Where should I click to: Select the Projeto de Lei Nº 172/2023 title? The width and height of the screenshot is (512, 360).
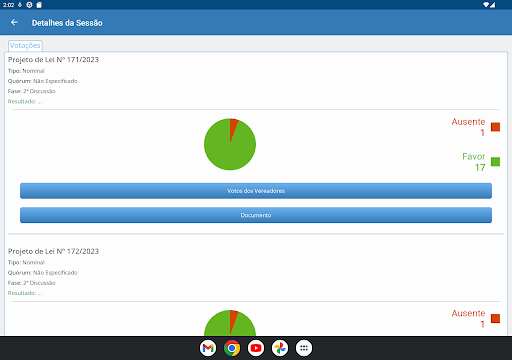click(53, 251)
